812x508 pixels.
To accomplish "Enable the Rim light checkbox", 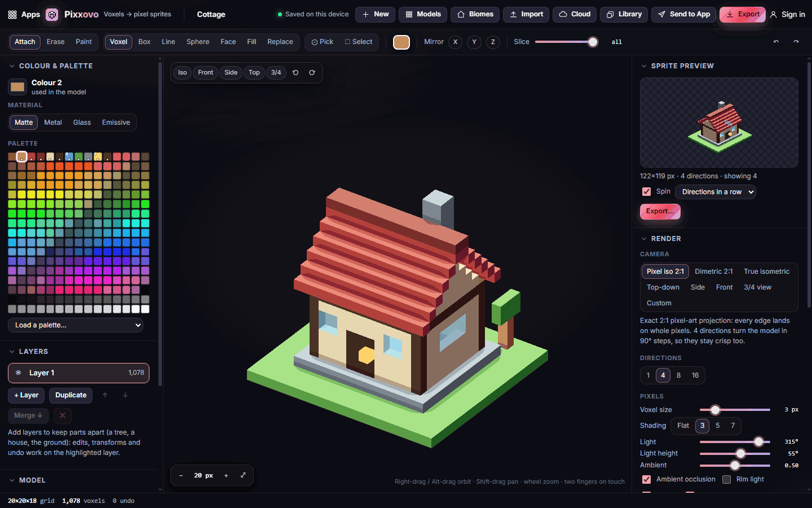I will coord(726,479).
